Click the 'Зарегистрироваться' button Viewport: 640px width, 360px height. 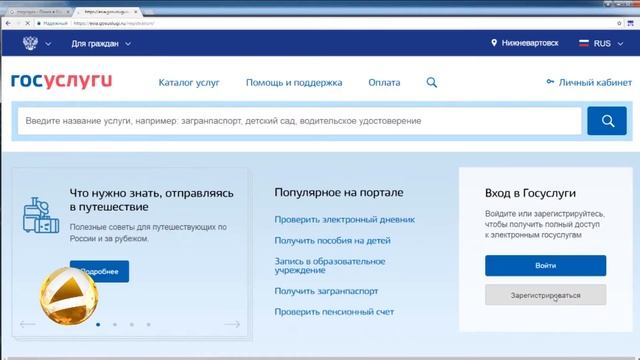point(545,295)
